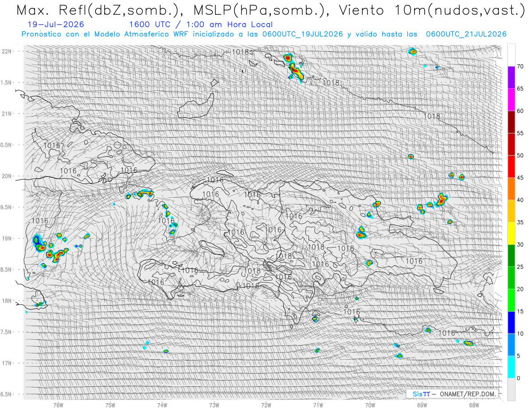The image size is (532, 411).
Task: Click the date text '19-Jul-2026'
Action: coord(55,24)
